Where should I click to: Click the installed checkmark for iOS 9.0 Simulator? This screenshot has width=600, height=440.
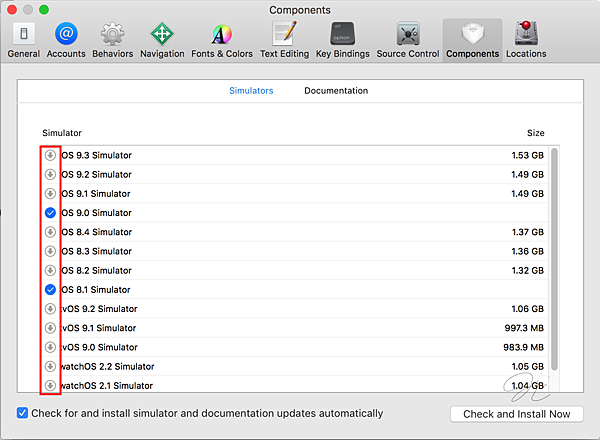[x=50, y=213]
